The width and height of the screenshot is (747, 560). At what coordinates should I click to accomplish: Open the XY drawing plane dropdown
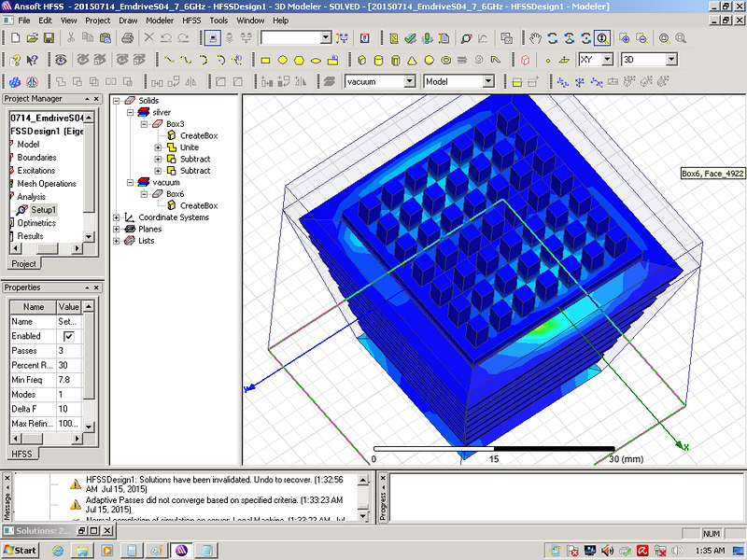(607, 60)
